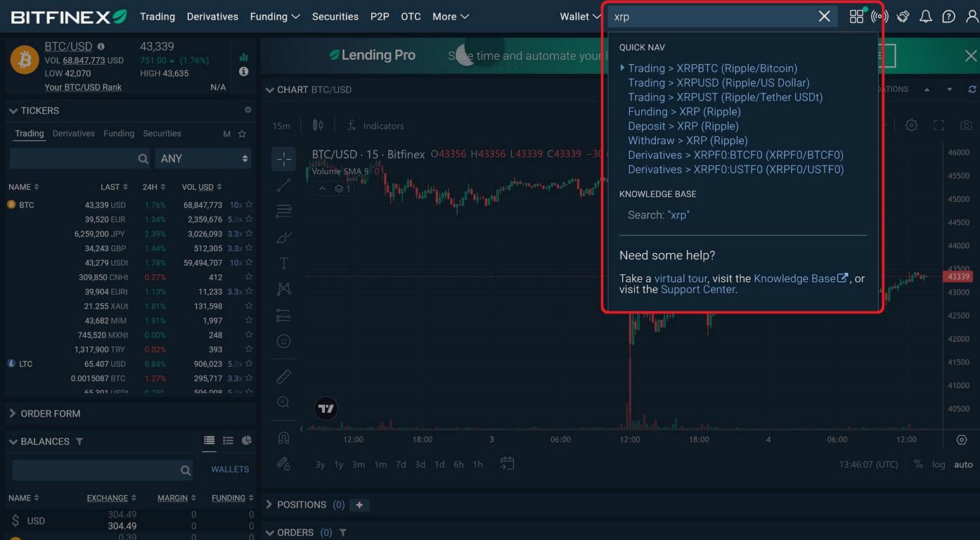Visit the Support Center link
Viewport: 980px width, 540px height.
(697, 290)
